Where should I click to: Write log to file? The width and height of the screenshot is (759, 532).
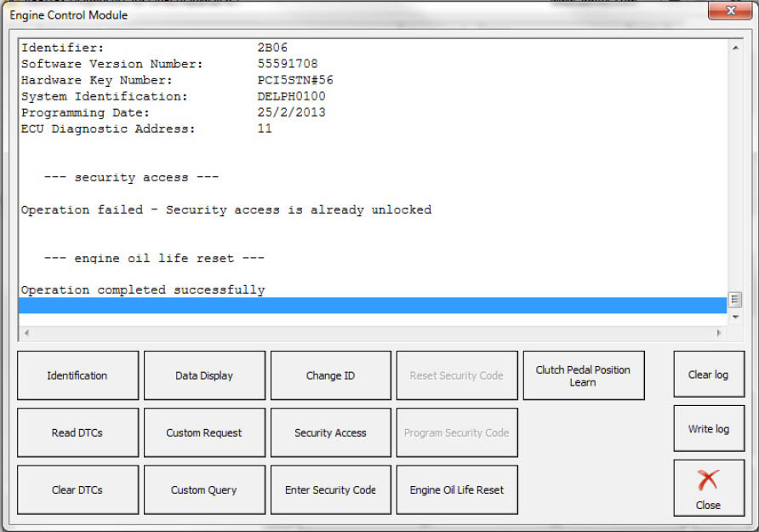[708, 429]
